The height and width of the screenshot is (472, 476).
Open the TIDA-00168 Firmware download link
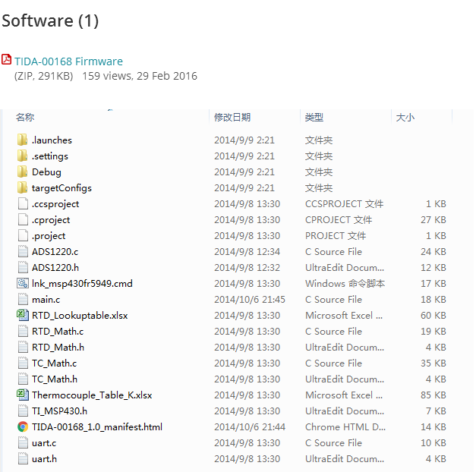68,61
